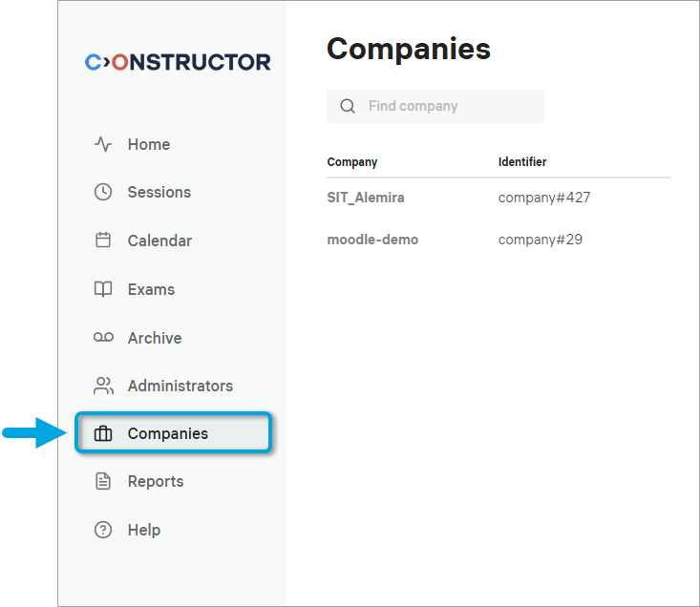Click the search magnifier icon
The width and height of the screenshot is (700, 607).
[348, 106]
